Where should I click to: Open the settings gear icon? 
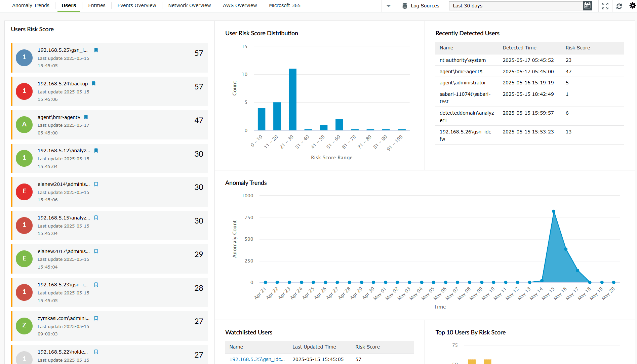pyautogui.click(x=633, y=6)
